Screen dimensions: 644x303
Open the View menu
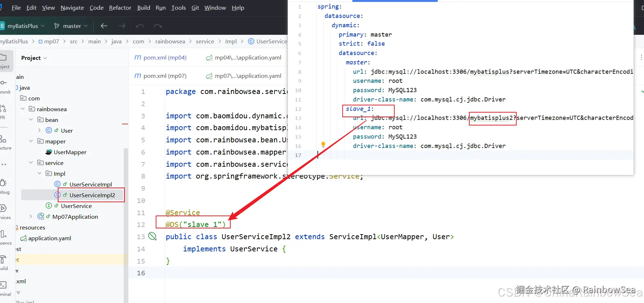[x=48, y=8]
